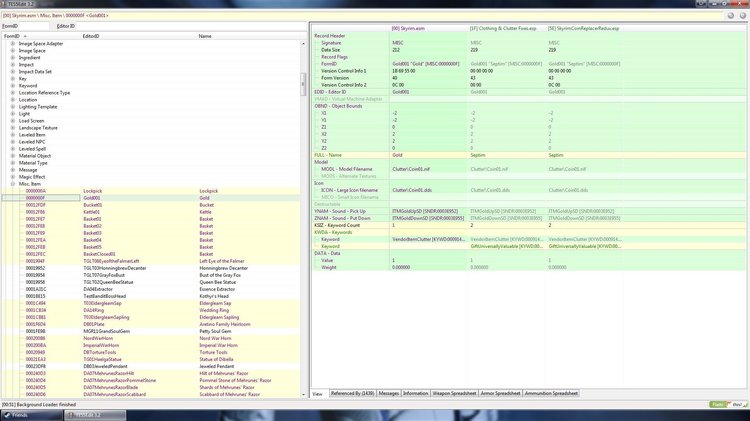Open the Weapon Spreadsheet tab
Image resolution: width=750 pixels, height=421 pixels.
(454, 393)
